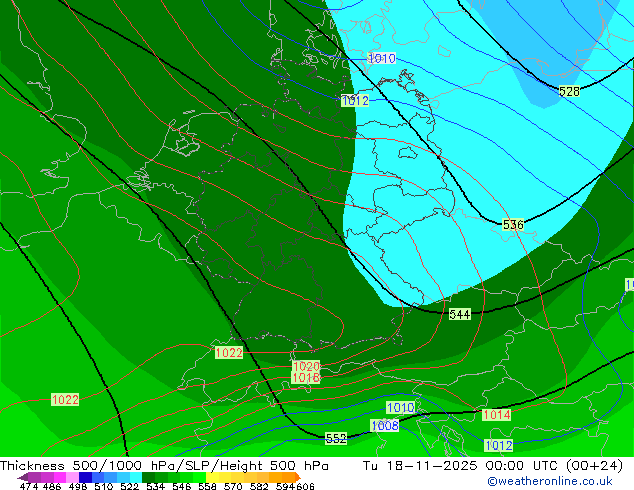Click the 1010 label near the 528 contour

pyautogui.click(x=381, y=58)
